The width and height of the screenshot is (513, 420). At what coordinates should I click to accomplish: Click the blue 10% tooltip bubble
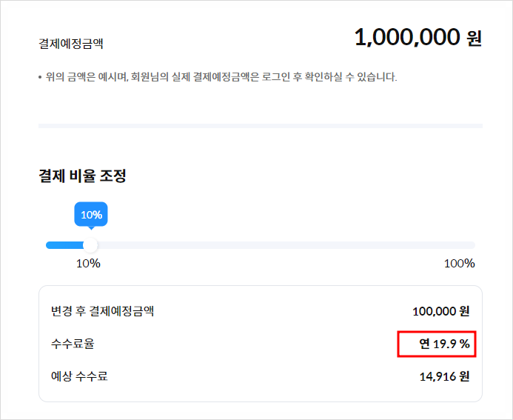click(91, 215)
